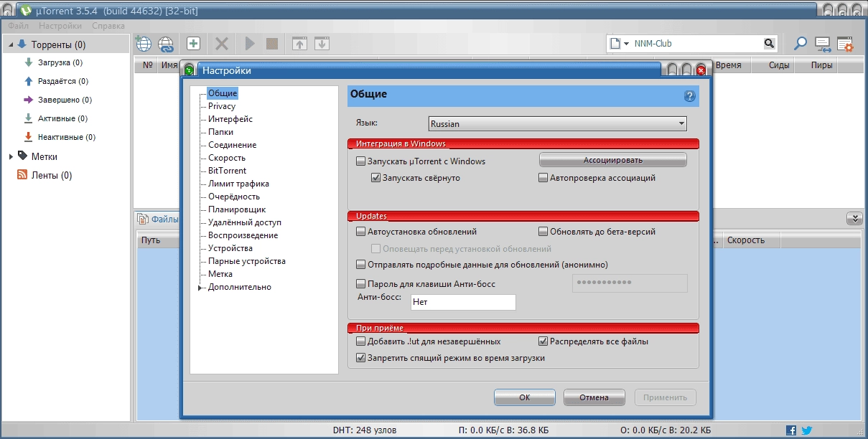Image resolution: width=868 pixels, height=439 pixels.
Task: Click Add Torrent from URL toolbar icon
Action: pyautogui.click(x=144, y=44)
